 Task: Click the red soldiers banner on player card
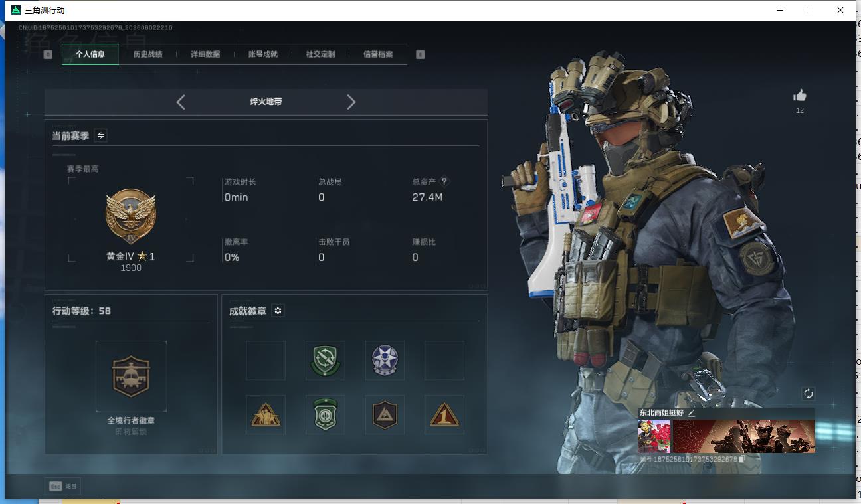(x=743, y=436)
